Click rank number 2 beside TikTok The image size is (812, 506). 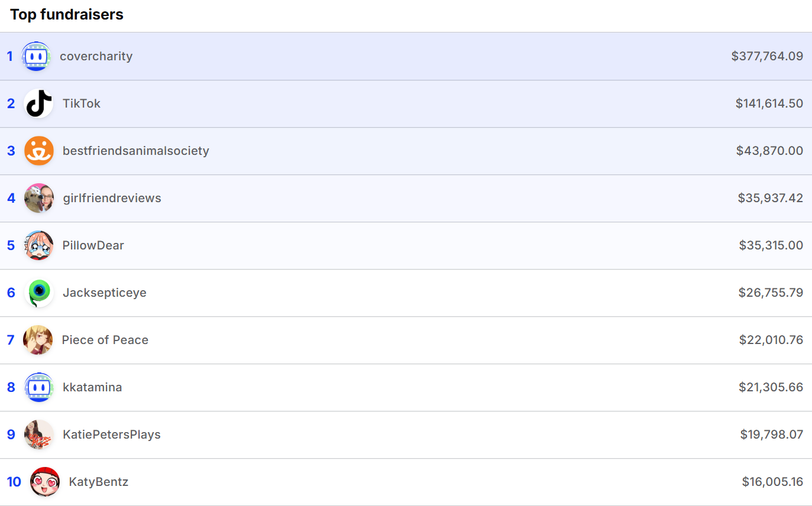point(11,103)
